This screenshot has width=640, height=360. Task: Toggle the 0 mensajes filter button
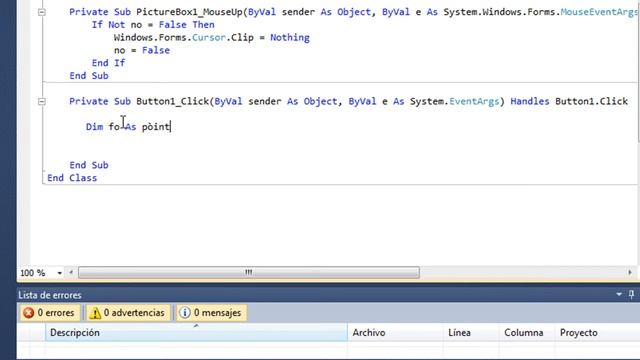(x=211, y=313)
